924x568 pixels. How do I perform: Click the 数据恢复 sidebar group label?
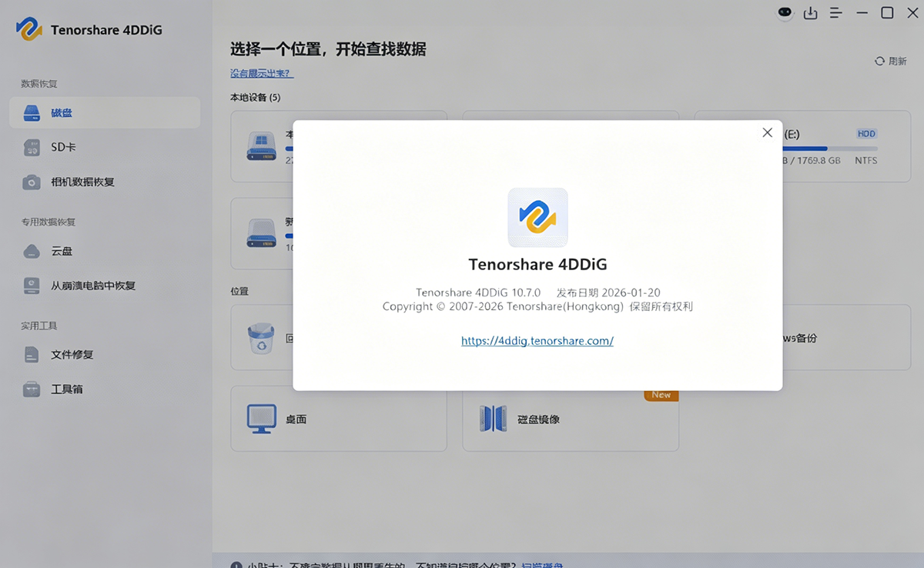[x=39, y=83]
